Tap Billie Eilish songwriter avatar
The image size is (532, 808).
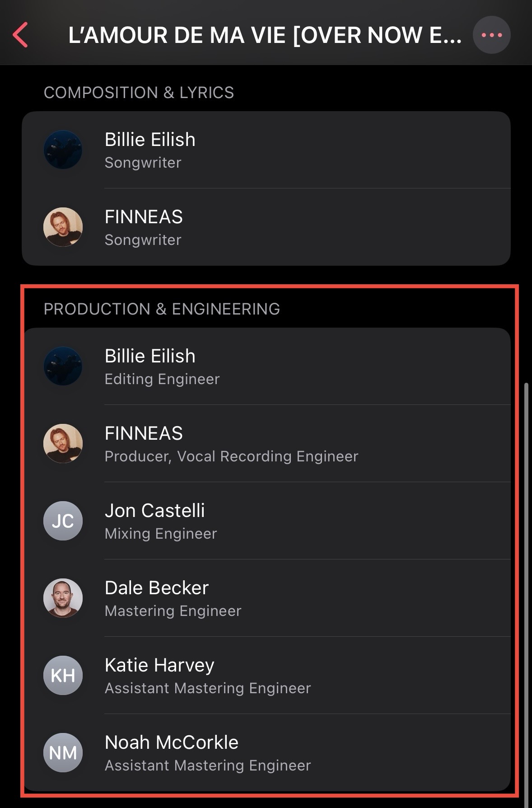coord(63,150)
